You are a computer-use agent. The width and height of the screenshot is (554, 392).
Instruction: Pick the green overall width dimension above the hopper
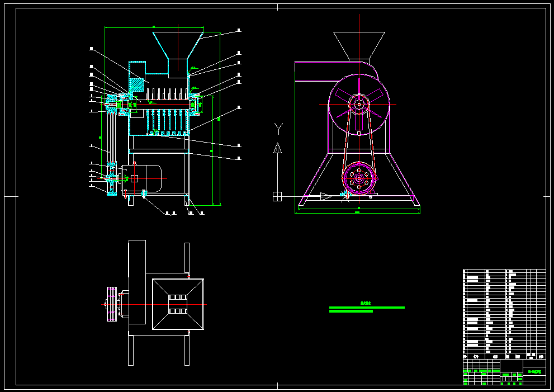[x=154, y=27]
